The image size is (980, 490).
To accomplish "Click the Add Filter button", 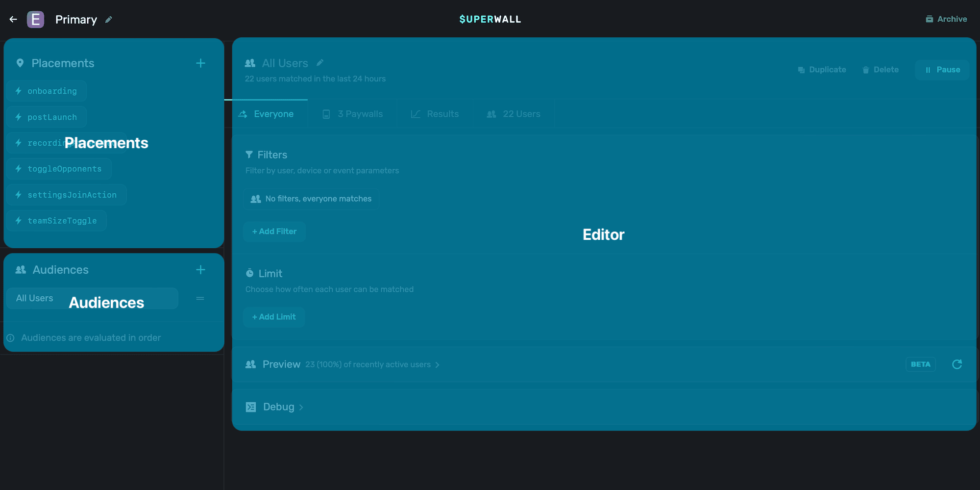I will point(274,232).
